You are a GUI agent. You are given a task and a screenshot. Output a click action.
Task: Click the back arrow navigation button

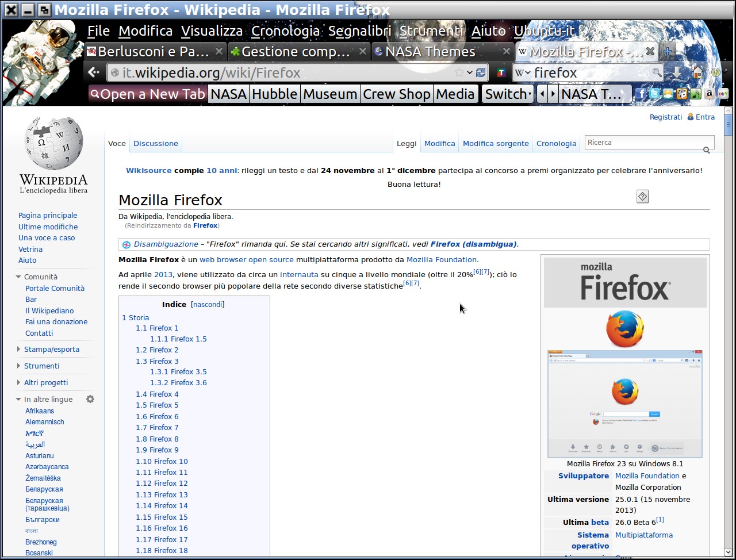[94, 72]
